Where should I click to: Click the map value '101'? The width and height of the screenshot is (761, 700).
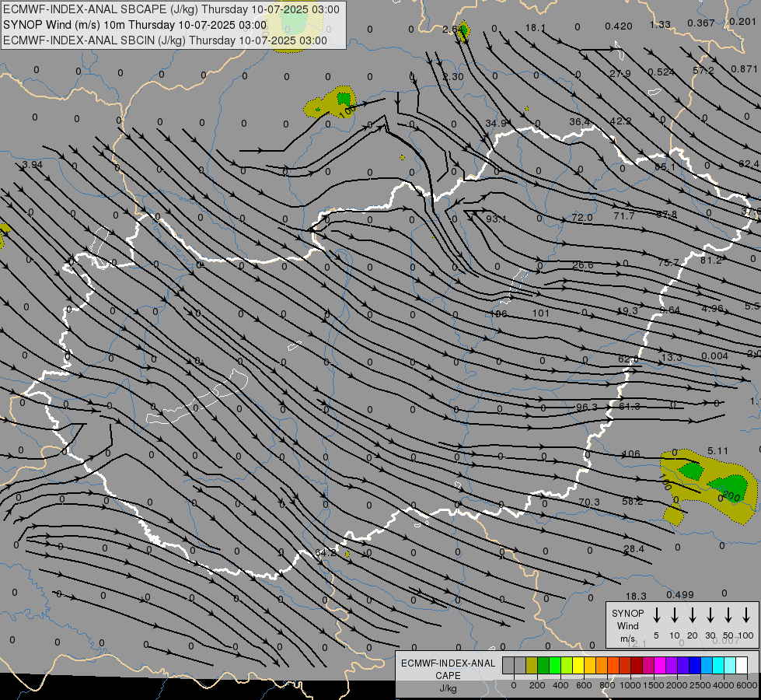point(541,313)
